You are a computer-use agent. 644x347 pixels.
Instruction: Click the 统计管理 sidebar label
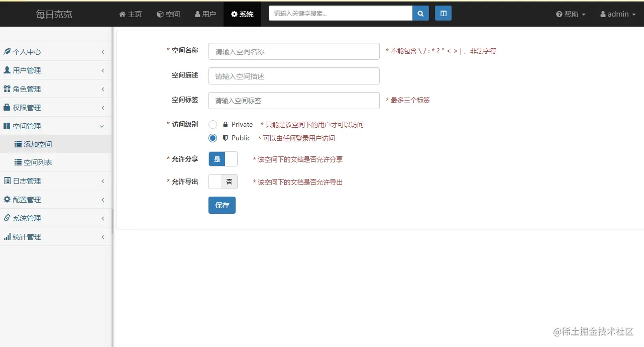pyautogui.click(x=27, y=237)
